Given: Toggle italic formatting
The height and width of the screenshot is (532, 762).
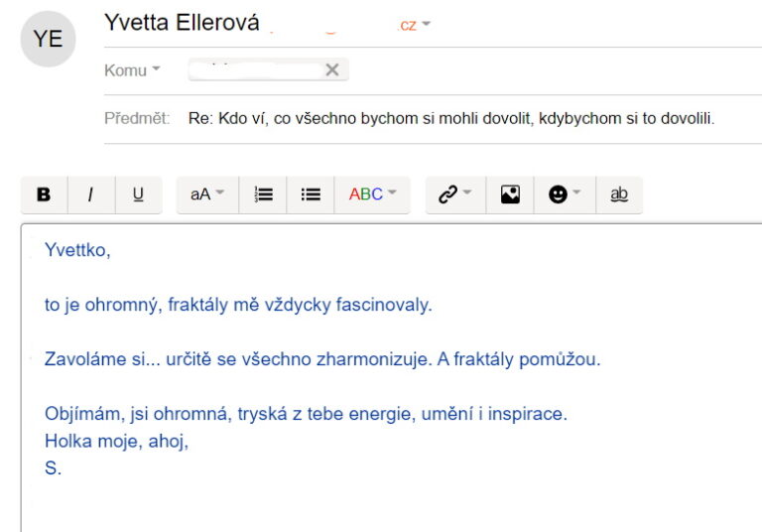Looking at the screenshot, I should [91, 195].
